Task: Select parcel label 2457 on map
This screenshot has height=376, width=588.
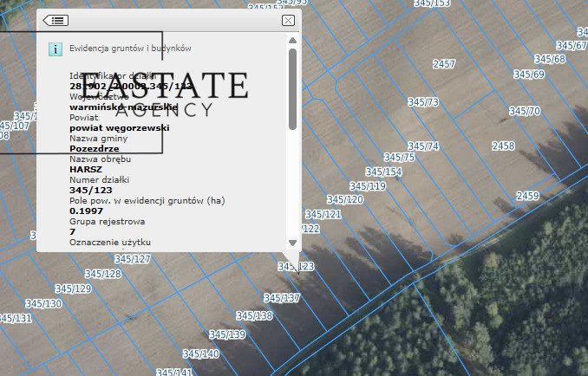Action: point(444,64)
